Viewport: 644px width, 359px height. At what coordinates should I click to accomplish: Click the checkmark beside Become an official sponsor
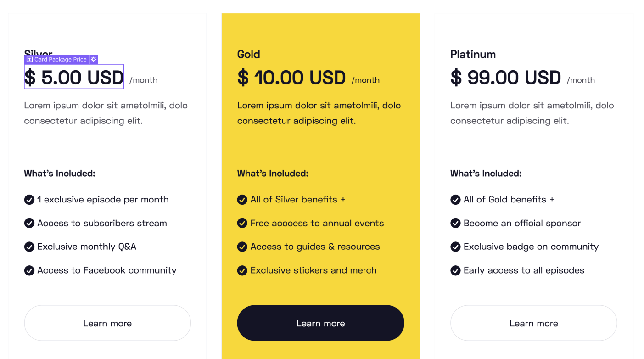(455, 223)
